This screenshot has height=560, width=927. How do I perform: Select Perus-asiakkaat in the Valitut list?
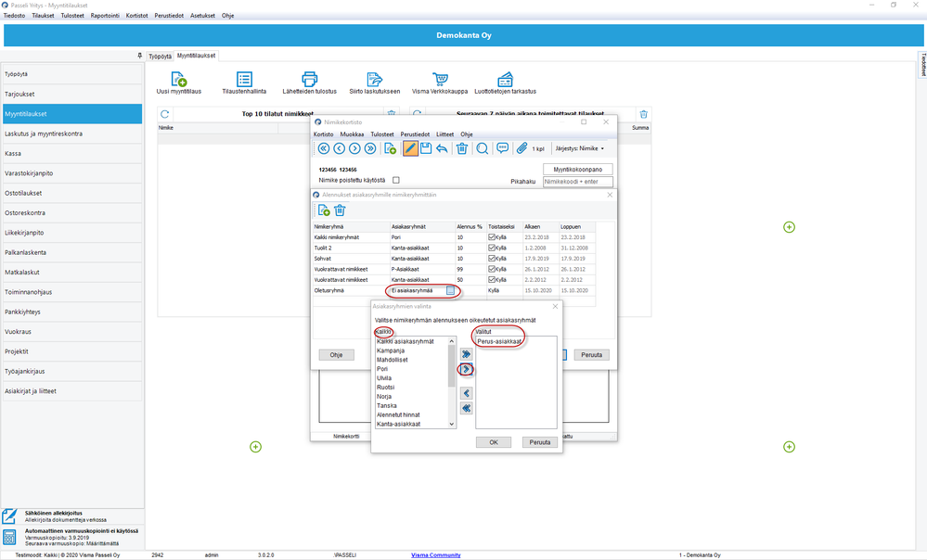pyautogui.click(x=499, y=341)
